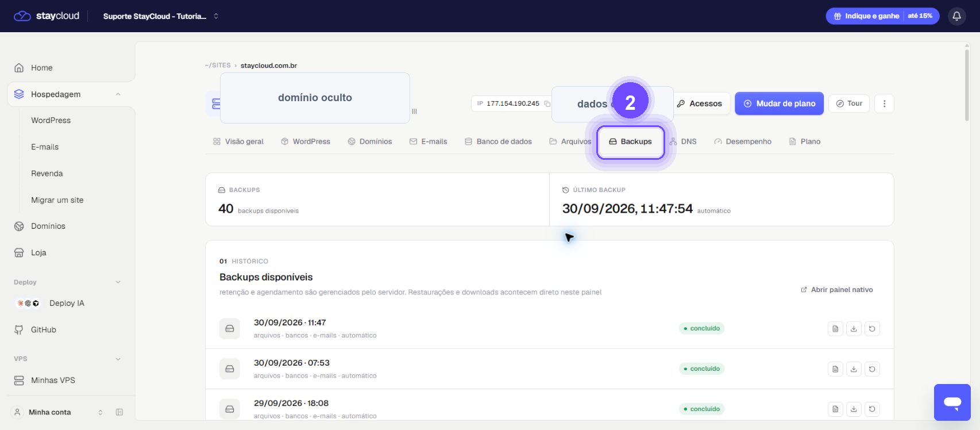Click the drive icon beside 30/09/2026 11:47
Screen dimensions: 980x430
230,329
